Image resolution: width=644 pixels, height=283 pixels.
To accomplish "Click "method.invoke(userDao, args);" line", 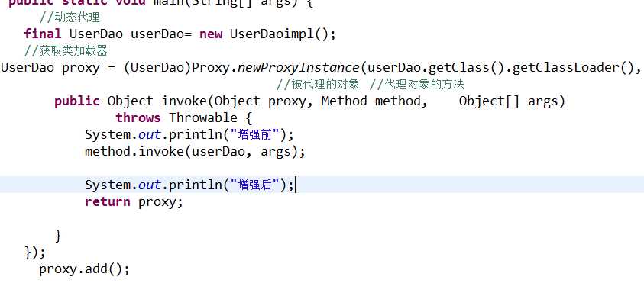I will pyautogui.click(x=195, y=152).
